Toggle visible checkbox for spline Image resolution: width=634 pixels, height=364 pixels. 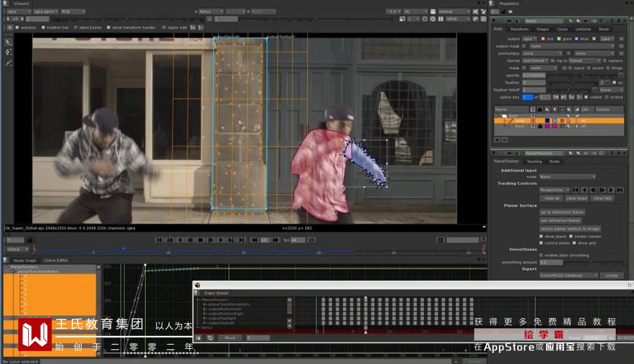(586, 97)
